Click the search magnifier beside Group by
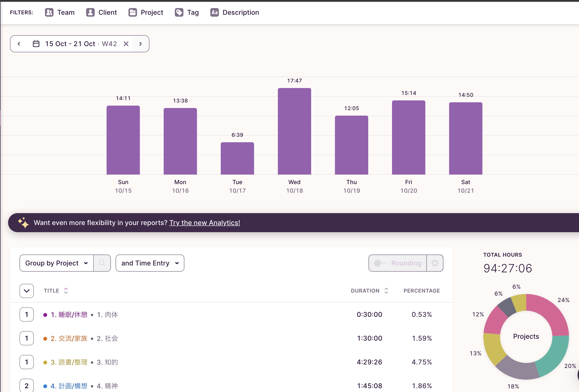The image size is (579, 392). (x=102, y=263)
